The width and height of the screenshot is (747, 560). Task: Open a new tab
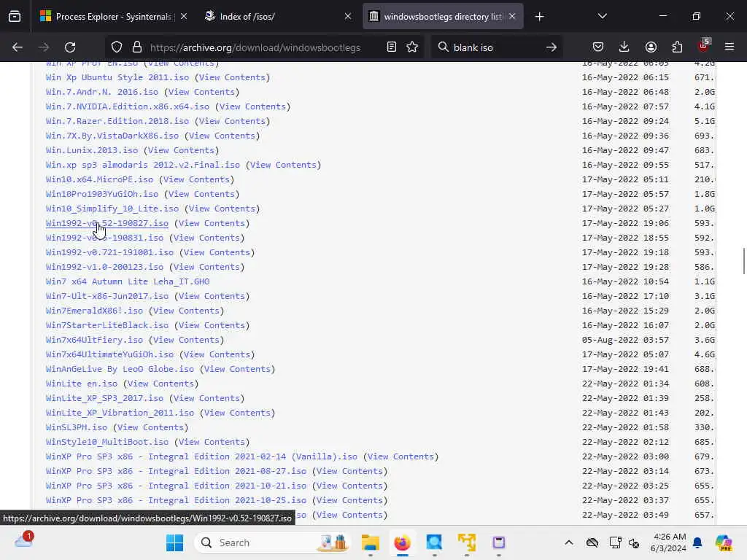(x=539, y=17)
